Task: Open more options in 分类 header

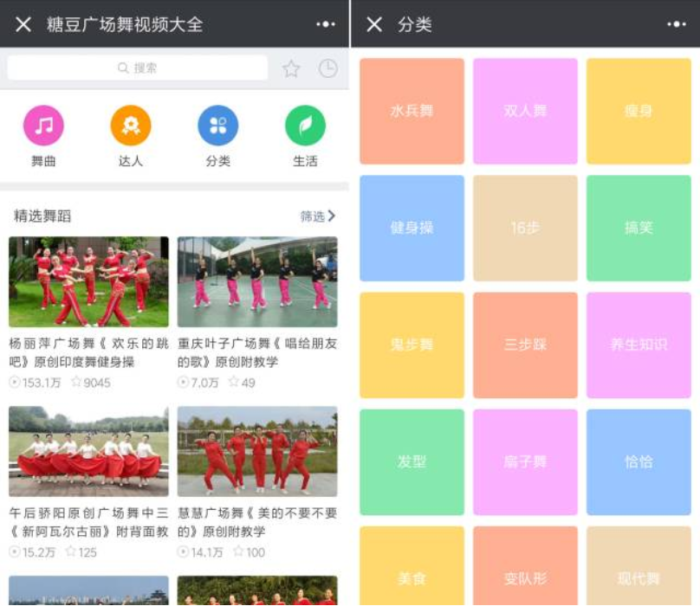Action: click(x=677, y=24)
